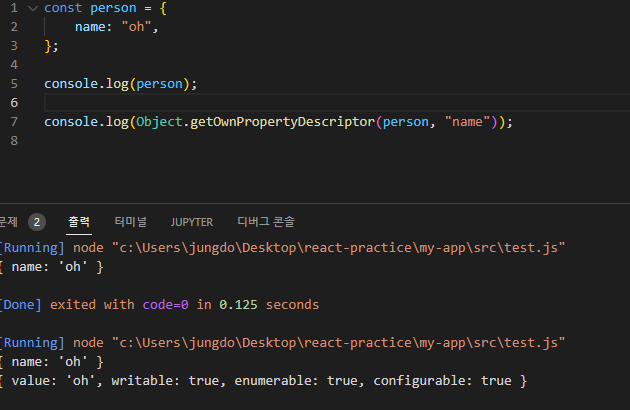The width and height of the screenshot is (630, 410).
Task: Click the property descriptor output line
Action: (x=263, y=381)
